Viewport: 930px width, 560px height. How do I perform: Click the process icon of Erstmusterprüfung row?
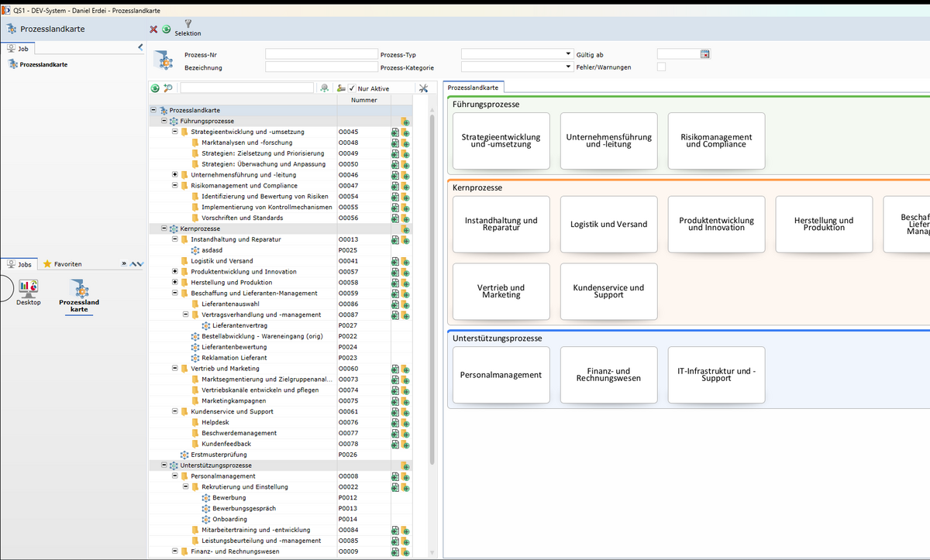pos(184,455)
